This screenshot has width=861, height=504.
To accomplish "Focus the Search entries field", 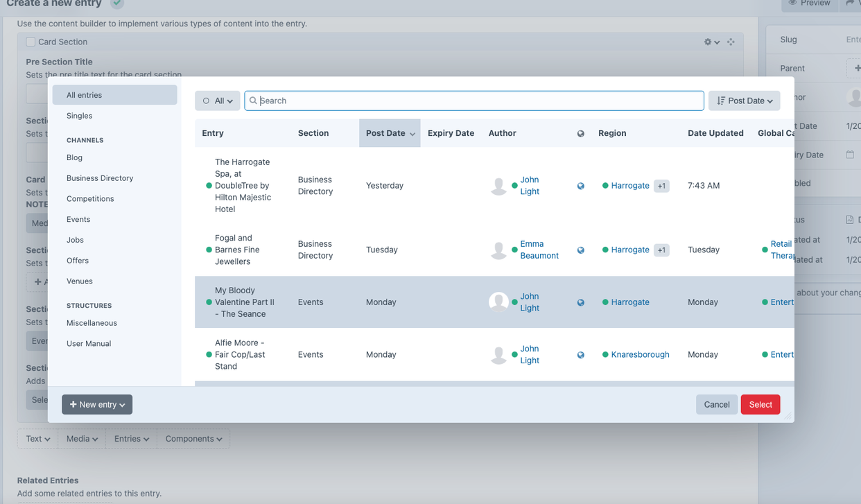I will point(478,101).
